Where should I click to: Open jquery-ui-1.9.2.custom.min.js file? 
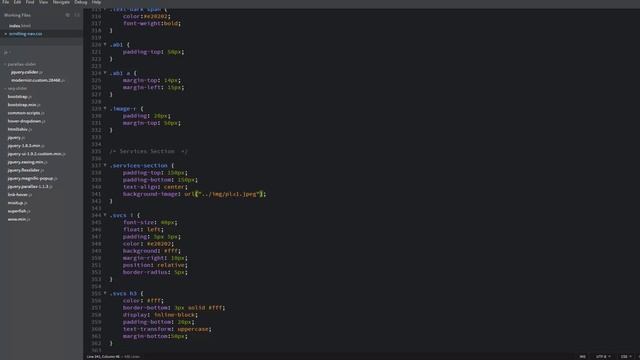[x=36, y=154]
